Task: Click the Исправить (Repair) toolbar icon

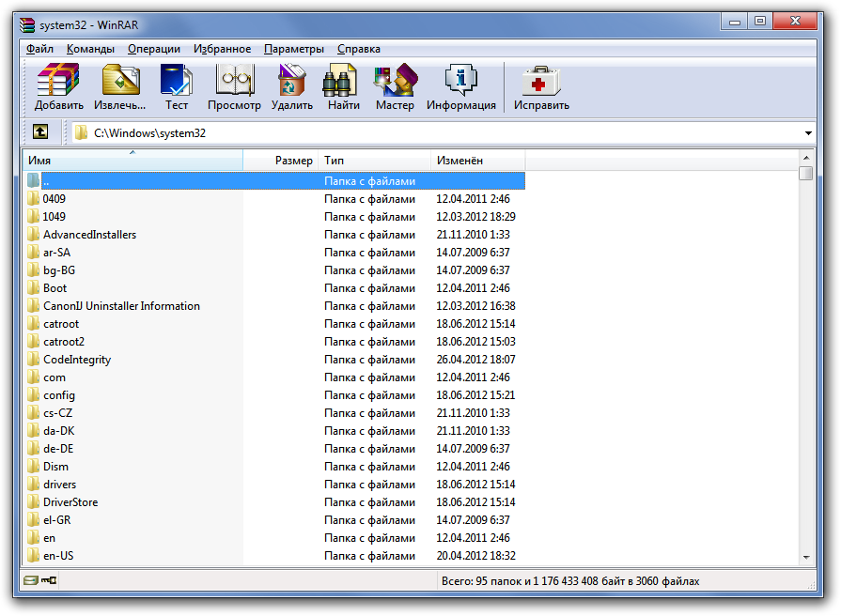Action: point(539,80)
